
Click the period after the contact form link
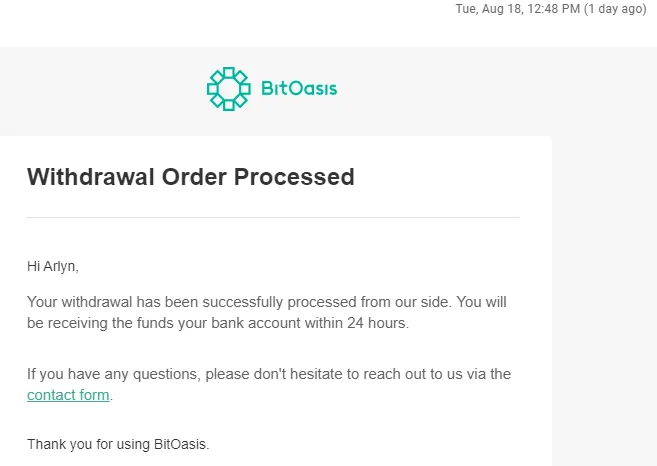(x=111, y=396)
